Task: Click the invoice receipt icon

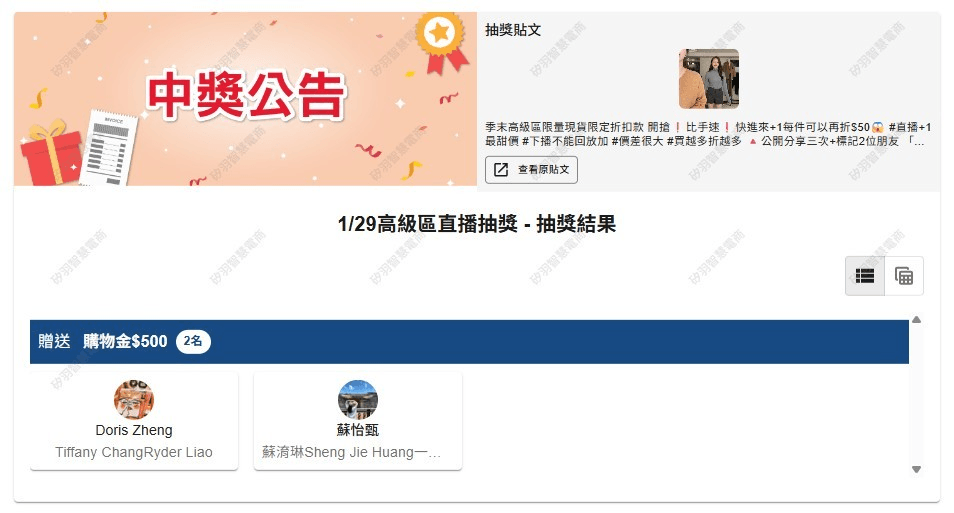Action: [x=109, y=148]
